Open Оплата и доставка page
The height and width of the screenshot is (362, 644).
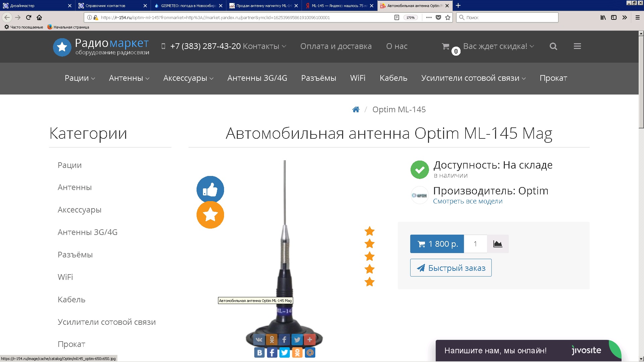[x=336, y=46]
